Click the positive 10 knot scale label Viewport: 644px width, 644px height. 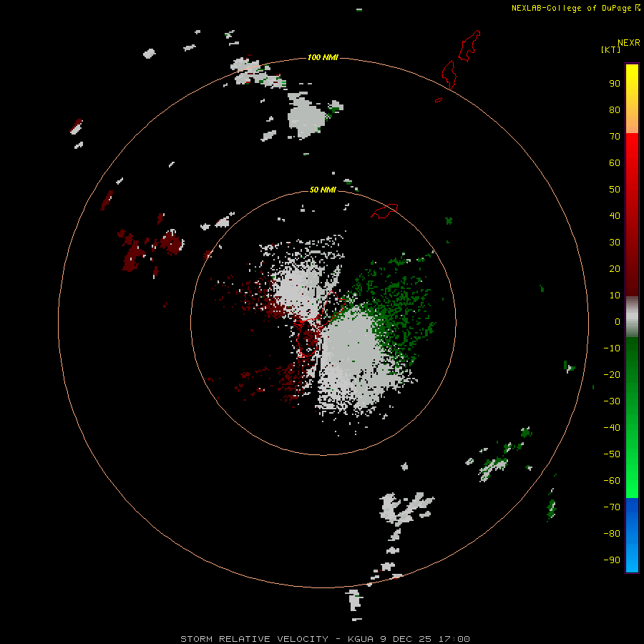pos(615,296)
